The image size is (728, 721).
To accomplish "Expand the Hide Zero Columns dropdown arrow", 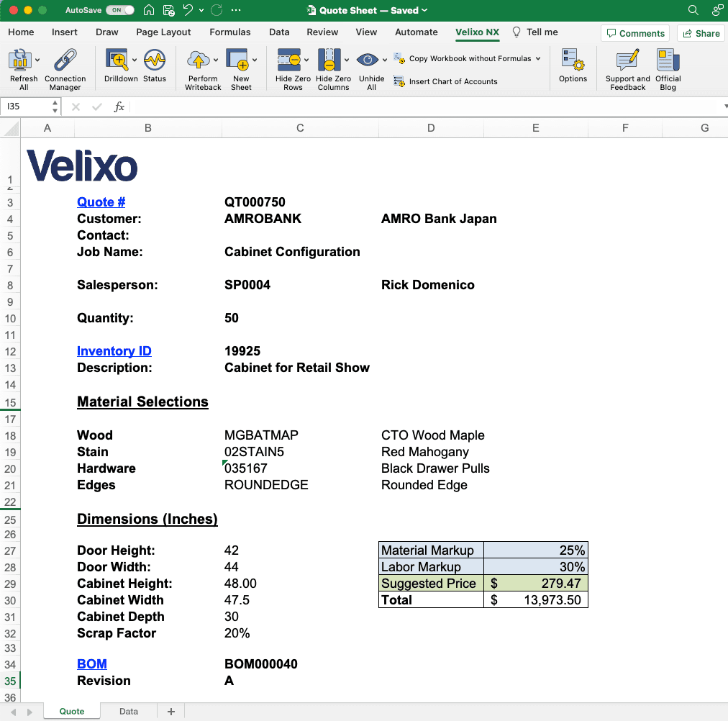I will point(346,60).
